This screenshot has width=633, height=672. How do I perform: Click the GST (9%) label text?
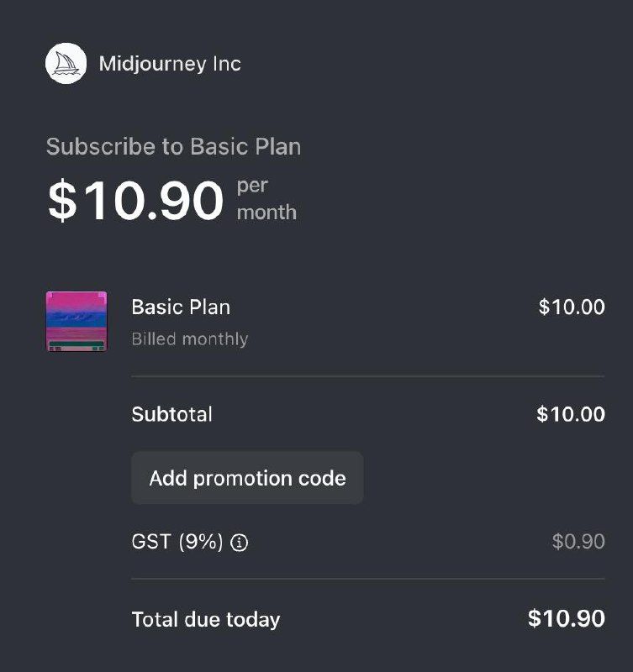(x=177, y=542)
